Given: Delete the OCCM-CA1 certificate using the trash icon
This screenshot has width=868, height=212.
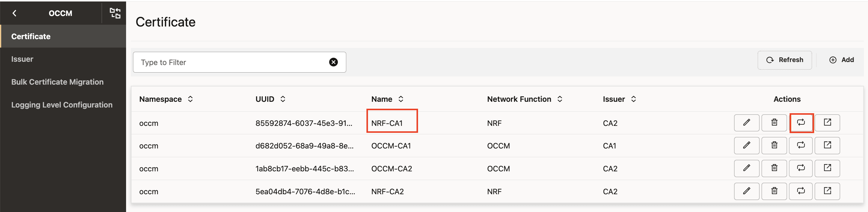Looking at the screenshot, I should click(x=774, y=145).
